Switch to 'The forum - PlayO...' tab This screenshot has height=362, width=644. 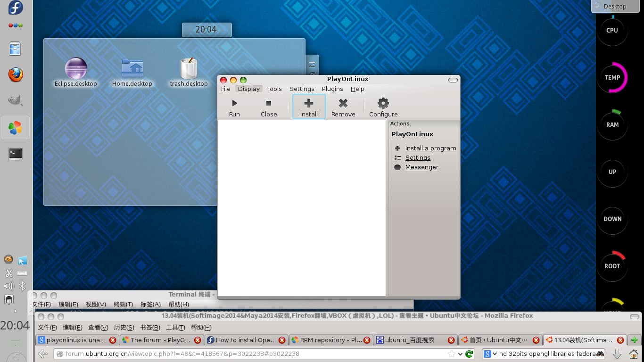pyautogui.click(x=162, y=340)
